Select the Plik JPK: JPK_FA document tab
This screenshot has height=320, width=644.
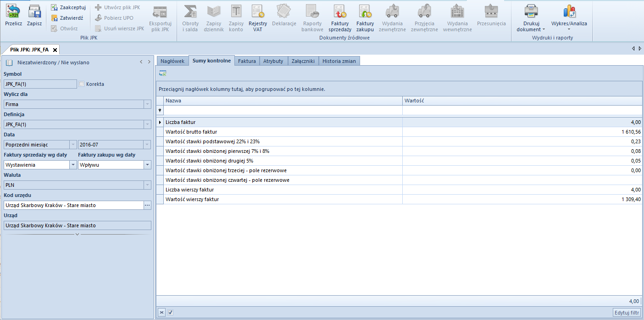coord(29,50)
